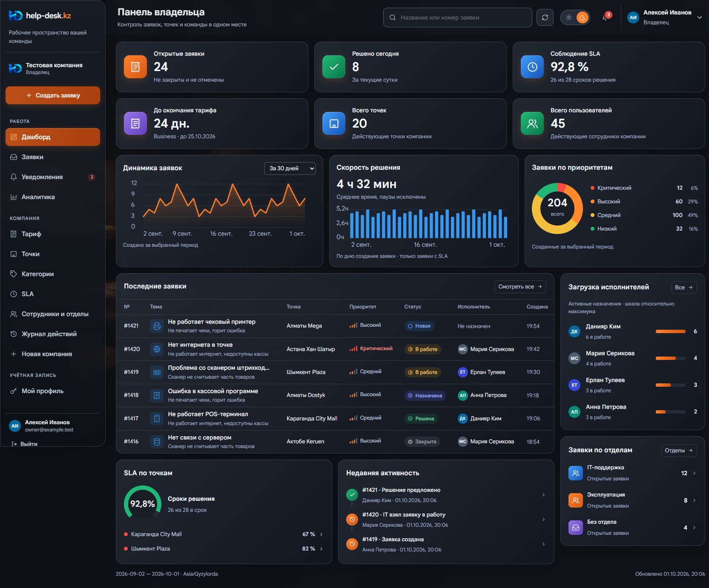Screen dimensions: 709x588
Task: Open the notifications bell with badge 3
Action: coord(605,17)
